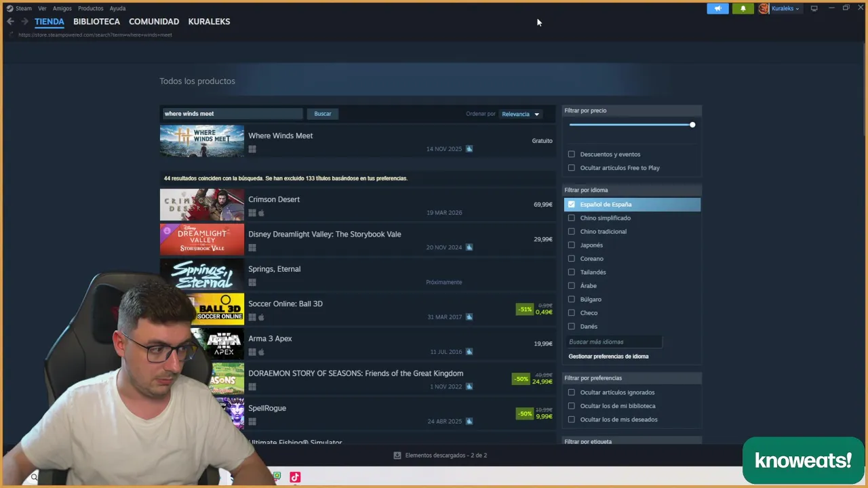Enable the Descuentos y eventos checkbox

click(x=571, y=155)
